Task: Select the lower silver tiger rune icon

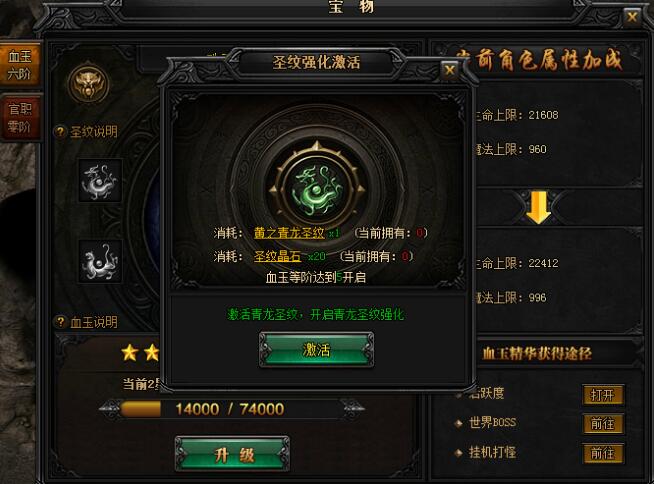Action: (100, 262)
